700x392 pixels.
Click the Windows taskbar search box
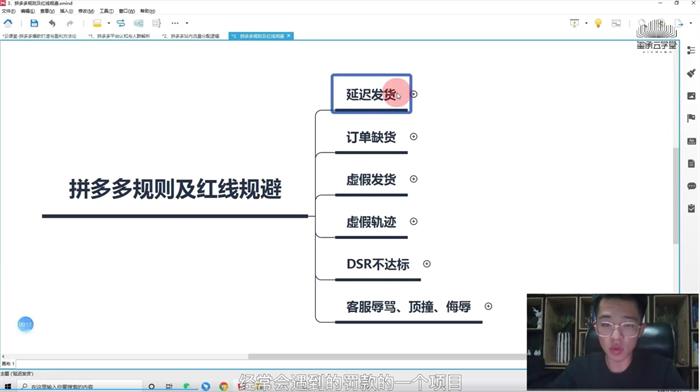tap(79, 386)
